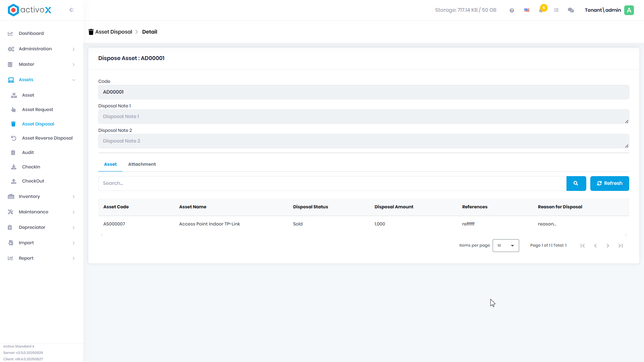The image size is (644, 362).
Task: Click the Maintenance tools icon
Action: pyautogui.click(x=10, y=212)
